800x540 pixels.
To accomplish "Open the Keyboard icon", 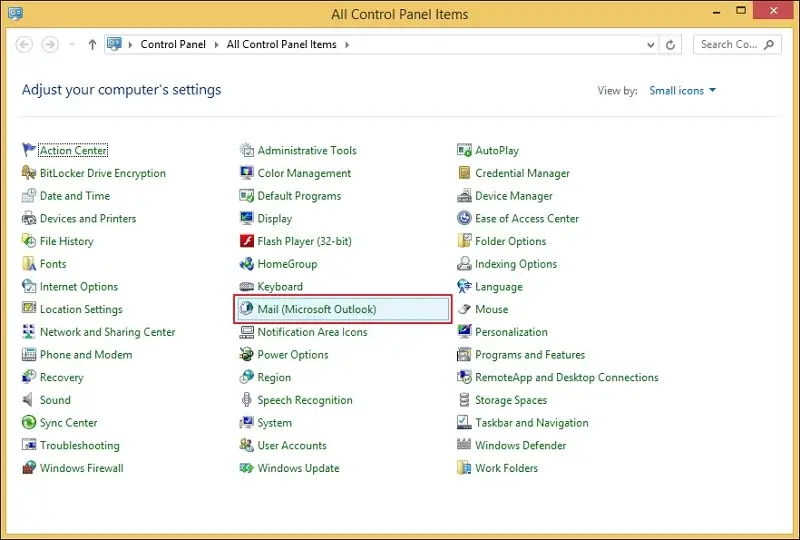I will click(246, 286).
